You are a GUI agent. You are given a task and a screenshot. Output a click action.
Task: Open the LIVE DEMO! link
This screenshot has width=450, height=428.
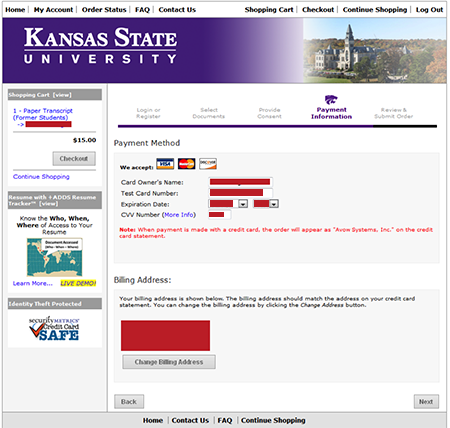(78, 283)
